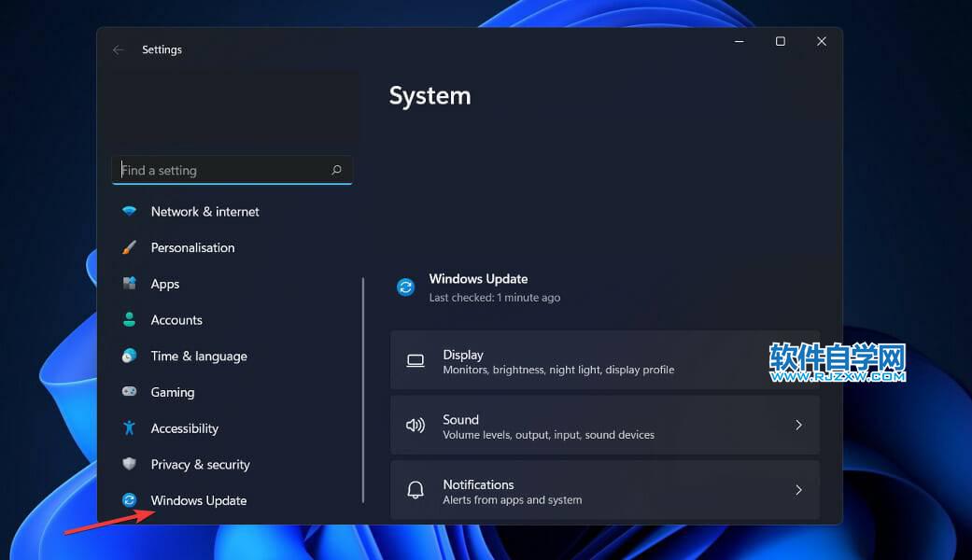Viewport: 972px width, 560px height.
Task: Click the Windows Update sidebar sync icon
Action: (x=129, y=500)
